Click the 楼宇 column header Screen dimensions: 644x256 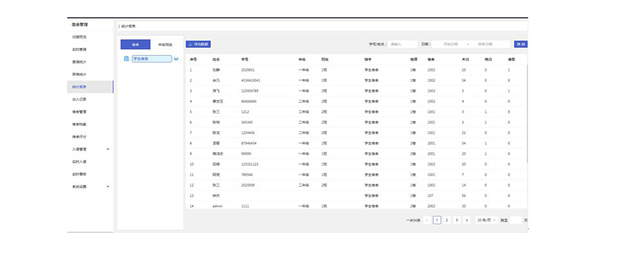368,60
